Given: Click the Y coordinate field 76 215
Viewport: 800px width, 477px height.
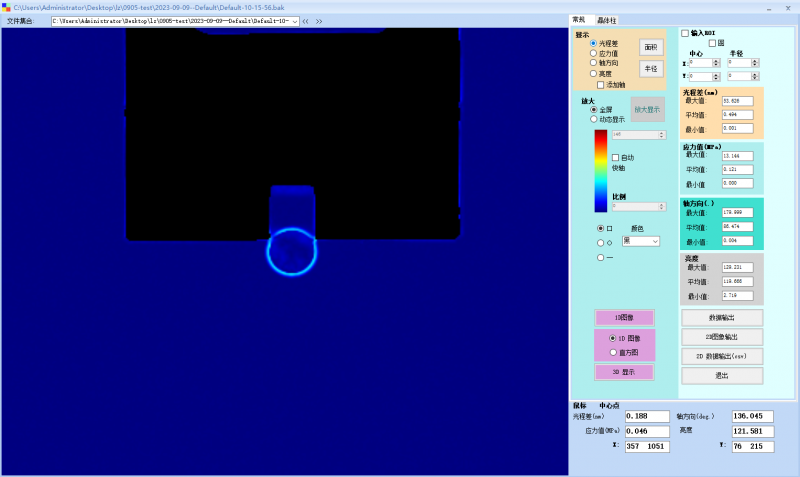Looking at the screenshot, I should (753, 446).
